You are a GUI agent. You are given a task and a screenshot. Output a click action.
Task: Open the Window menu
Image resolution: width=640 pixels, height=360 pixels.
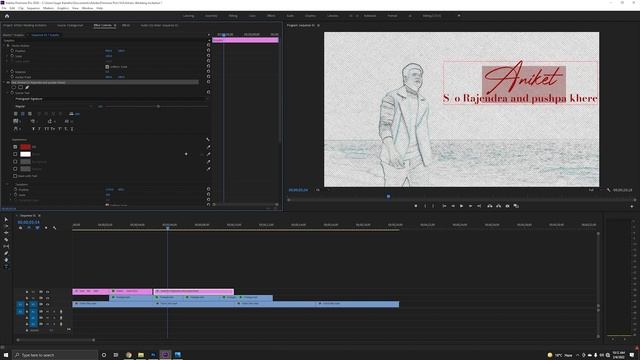pyautogui.click(x=87, y=8)
